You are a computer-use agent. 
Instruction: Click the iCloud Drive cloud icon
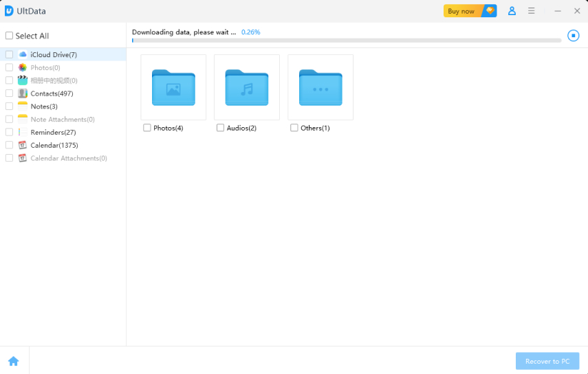tap(23, 54)
